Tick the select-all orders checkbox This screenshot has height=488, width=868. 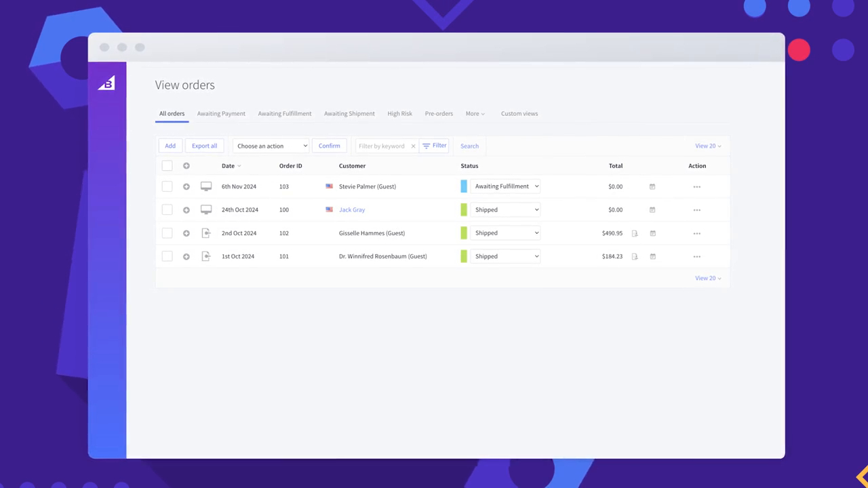coord(167,166)
